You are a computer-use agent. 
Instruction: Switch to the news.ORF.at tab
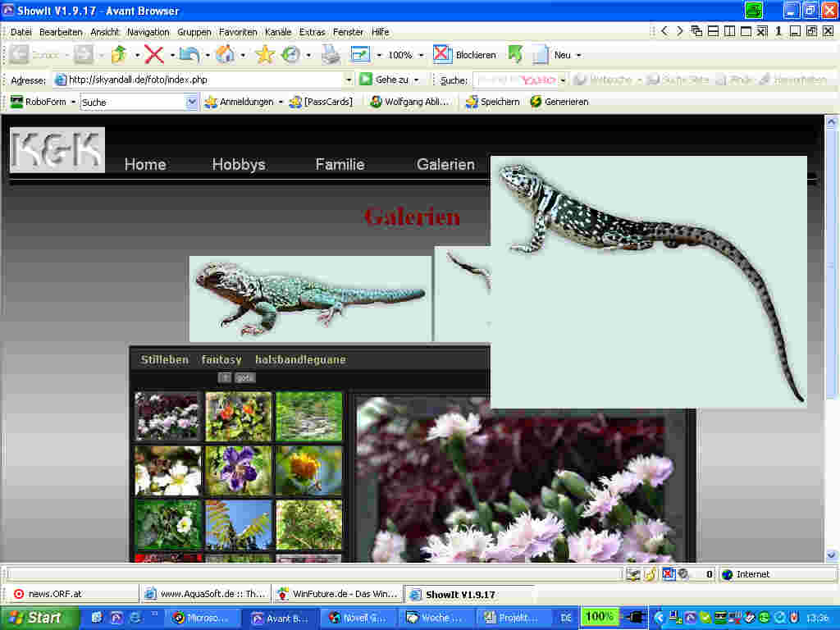tap(55, 594)
